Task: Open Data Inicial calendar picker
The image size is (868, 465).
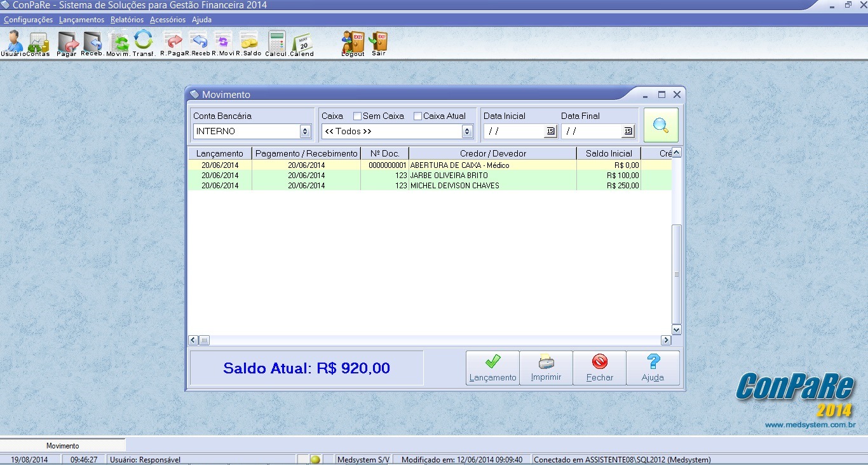Action: [550, 131]
